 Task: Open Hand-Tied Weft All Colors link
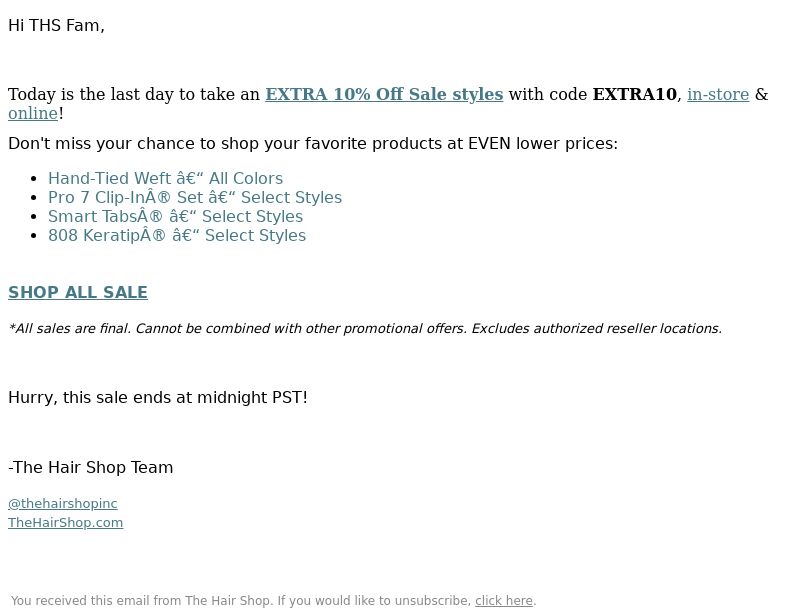point(165,179)
